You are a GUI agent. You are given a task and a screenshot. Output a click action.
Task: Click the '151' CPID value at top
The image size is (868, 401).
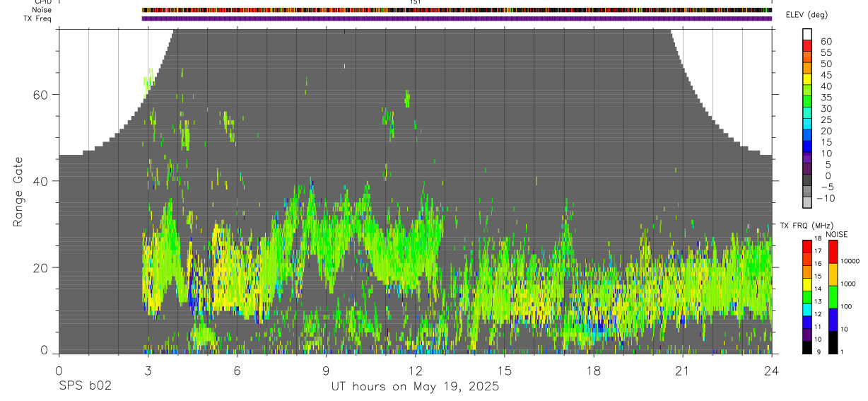coord(416,2)
